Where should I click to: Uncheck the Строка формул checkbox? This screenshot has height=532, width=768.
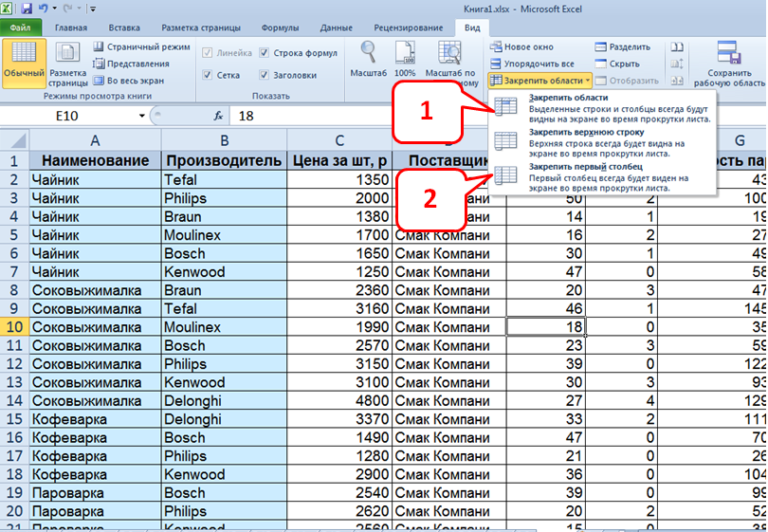click(x=265, y=53)
